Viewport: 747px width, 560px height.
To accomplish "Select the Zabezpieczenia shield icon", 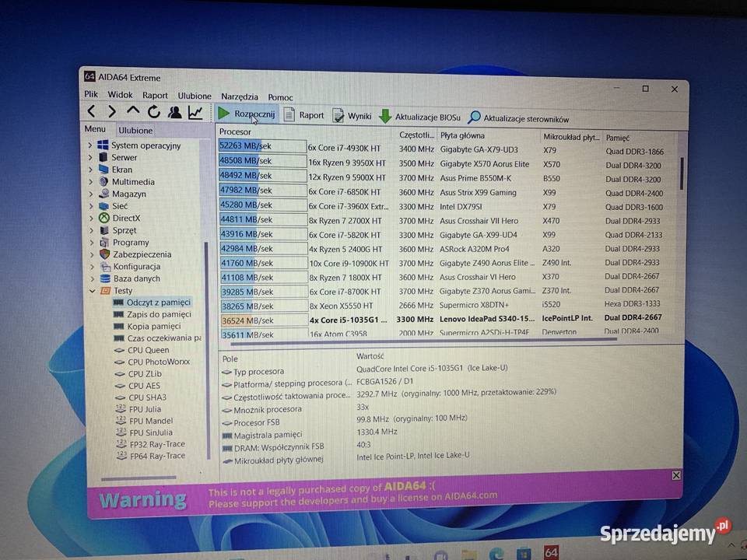I will 105,254.
